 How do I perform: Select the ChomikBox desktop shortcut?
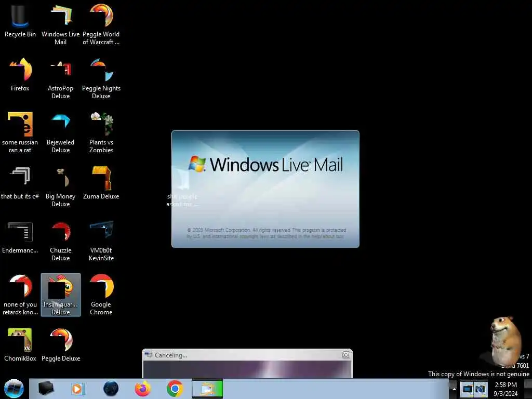tap(20, 345)
